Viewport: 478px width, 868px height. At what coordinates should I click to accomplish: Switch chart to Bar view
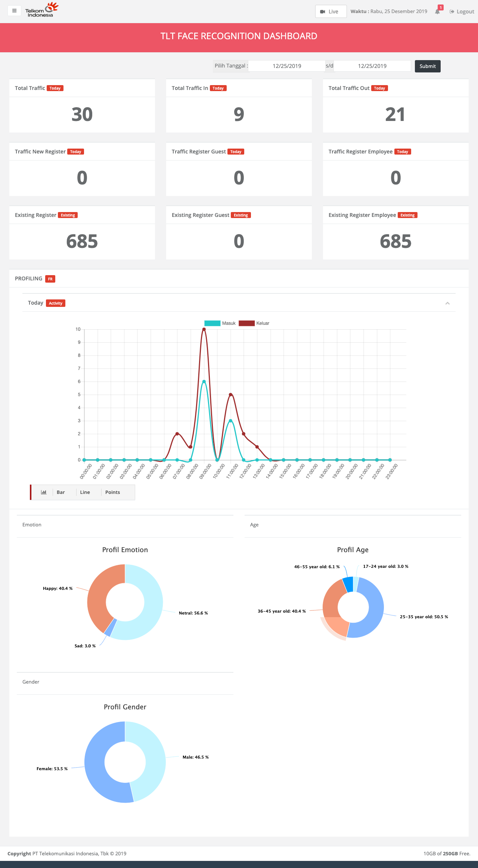tap(61, 492)
